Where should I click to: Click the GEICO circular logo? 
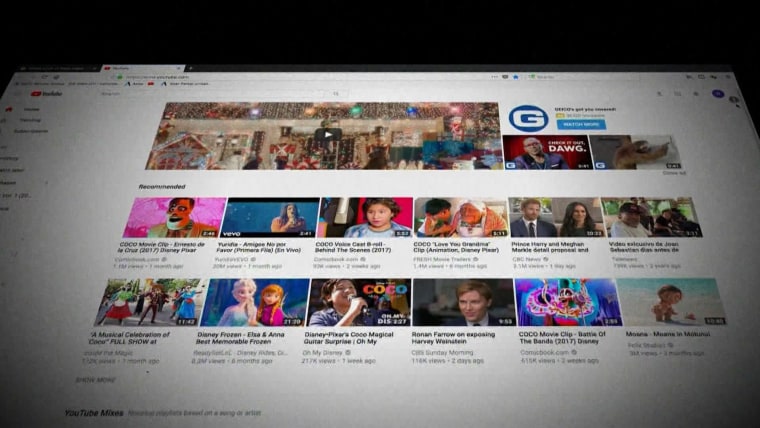pos(528,118)
